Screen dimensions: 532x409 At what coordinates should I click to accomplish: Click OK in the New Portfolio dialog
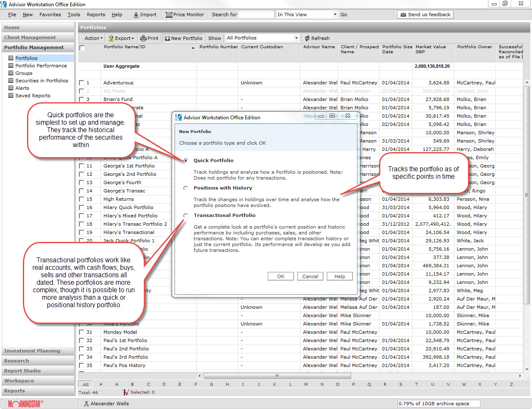pos(281,276)
